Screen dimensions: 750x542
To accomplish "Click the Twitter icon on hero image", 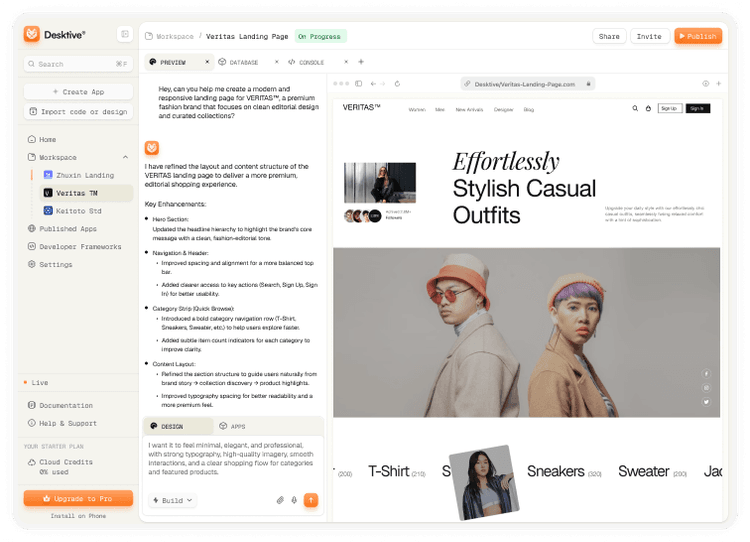I will [x=706, y=402].
